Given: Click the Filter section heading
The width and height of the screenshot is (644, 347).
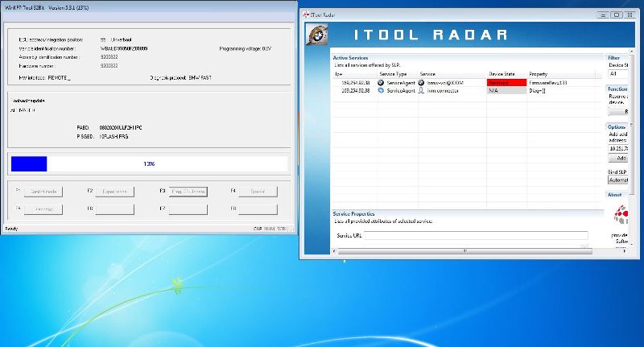Looking at the screenshot, I should coord(613,58).
